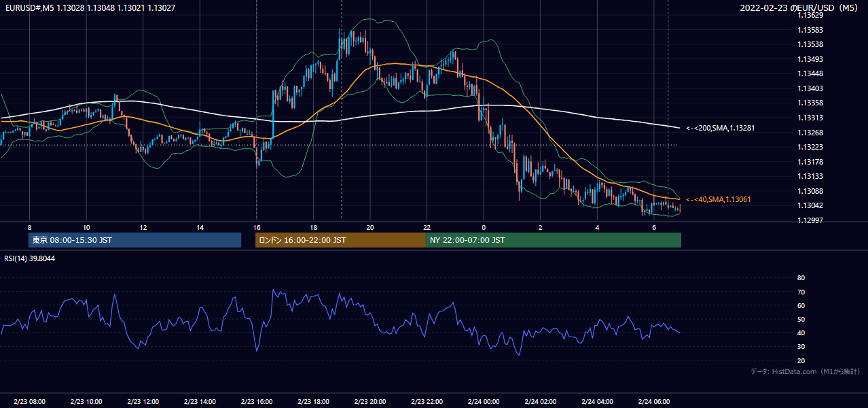Click price axis label 1.13583
Screen dimensions: 868x408
coord(810,30)
